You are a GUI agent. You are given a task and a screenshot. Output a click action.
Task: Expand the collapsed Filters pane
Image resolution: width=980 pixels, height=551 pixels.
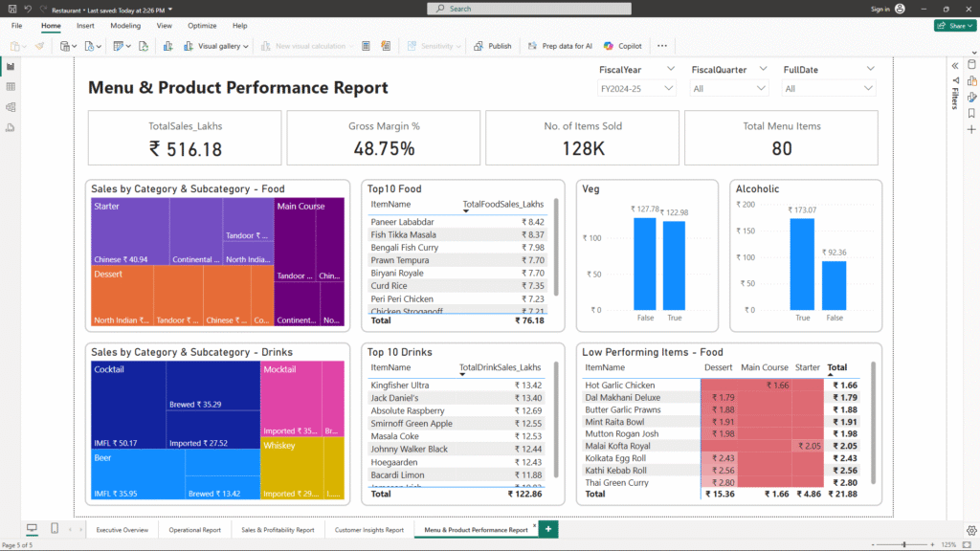[954, 65]
